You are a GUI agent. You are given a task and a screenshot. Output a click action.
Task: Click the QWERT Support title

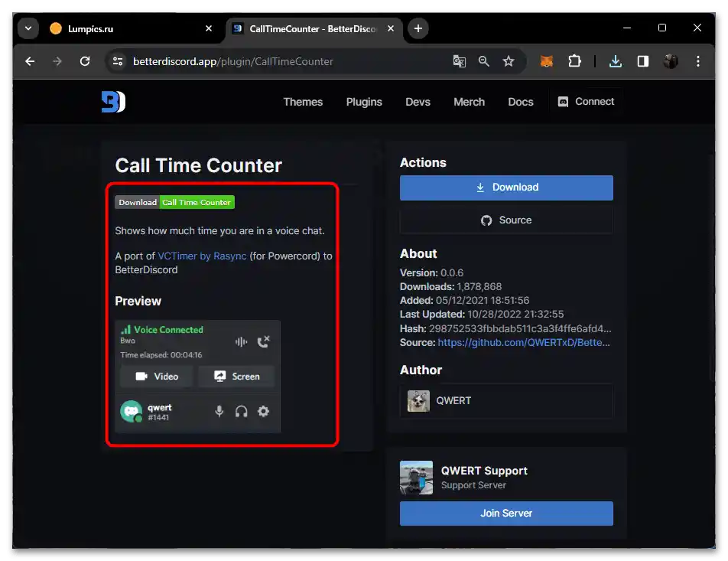coord(484,471)
